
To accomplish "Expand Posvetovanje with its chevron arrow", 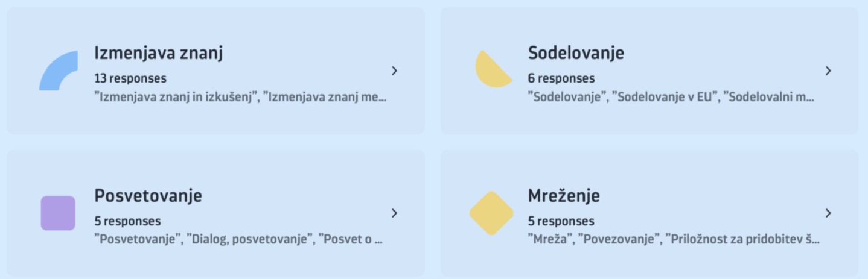I will point(394,213).
